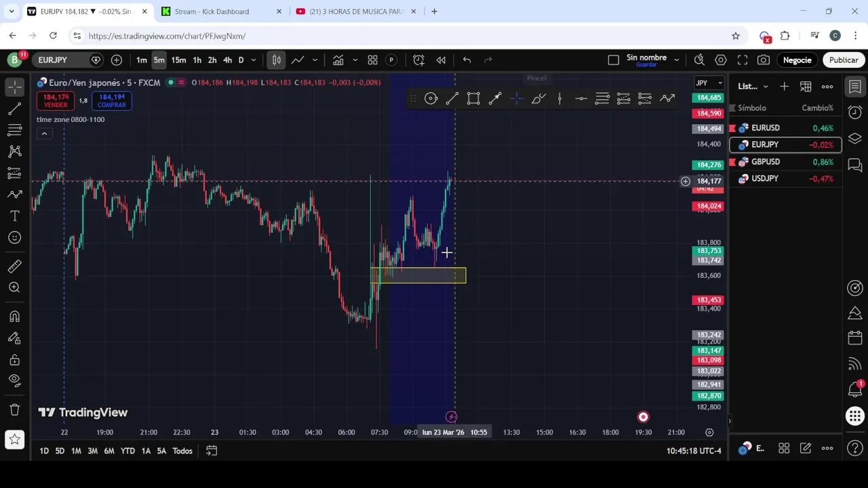Click the go-to-date calendar icon
This screenshot has height=488, width=868.
[x=212, y=451]
